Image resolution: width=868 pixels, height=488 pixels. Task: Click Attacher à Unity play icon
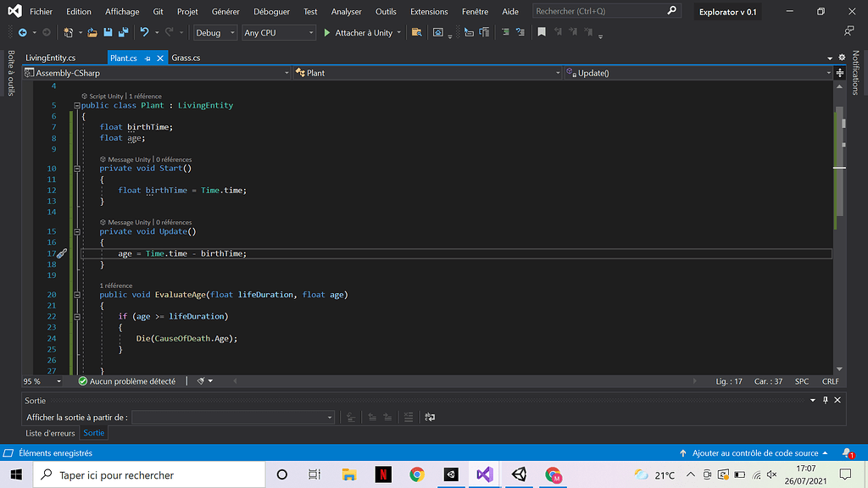326,33
